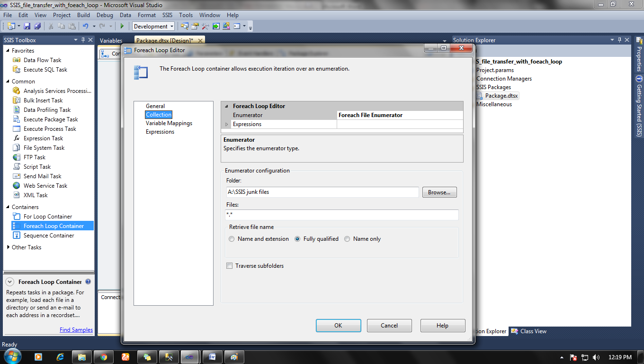Enable the Traverse subfolders checkbox
This screenshot has width=644, height=364.
(x=230, y=266)
